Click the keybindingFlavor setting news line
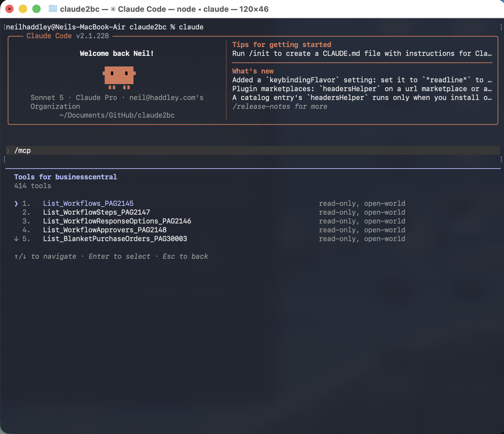The height and width of the screenshot is (434, 504). (362, 80)
